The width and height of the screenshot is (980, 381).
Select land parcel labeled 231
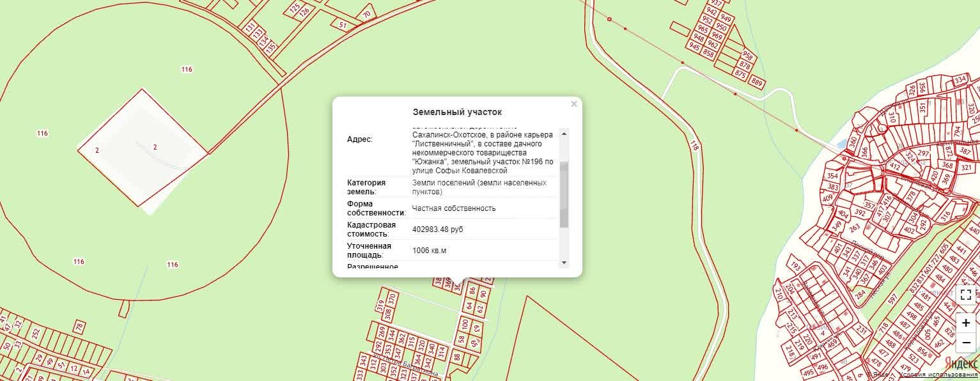pos(862,330)
